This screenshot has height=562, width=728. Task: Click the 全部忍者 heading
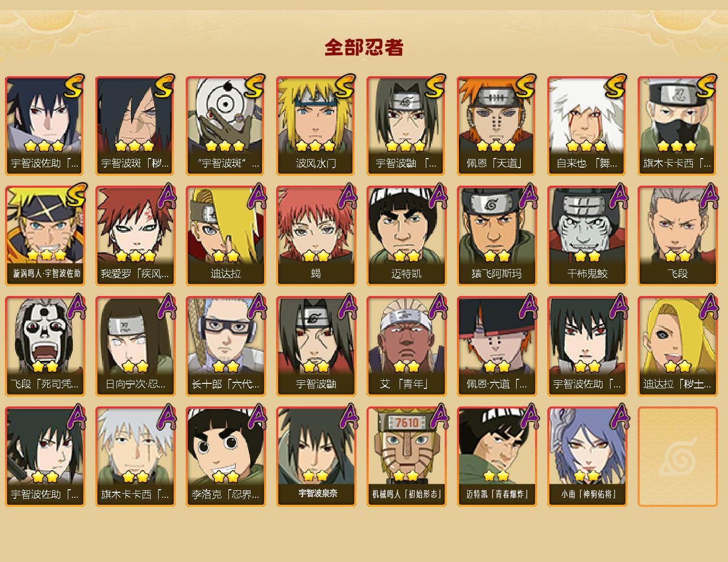coord(364,48)
